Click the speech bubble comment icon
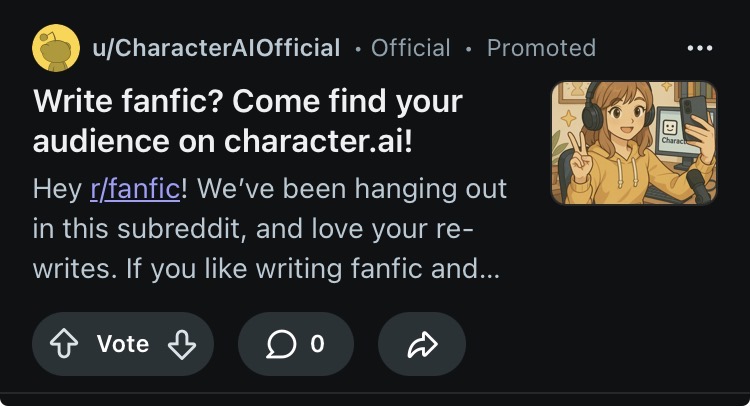 point(282,345)
